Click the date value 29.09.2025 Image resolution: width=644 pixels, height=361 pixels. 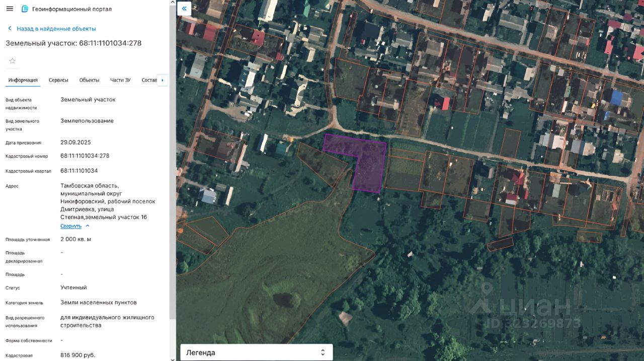[x=75, y=142]
